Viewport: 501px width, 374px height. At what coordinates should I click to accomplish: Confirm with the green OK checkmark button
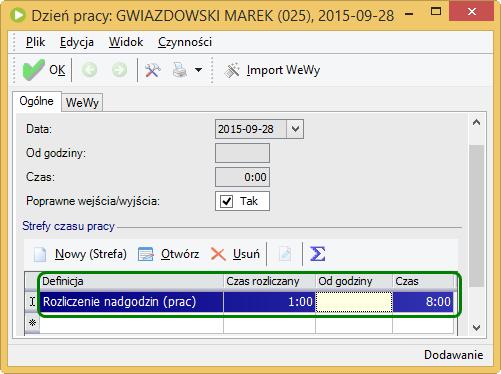tap(44, 70)
